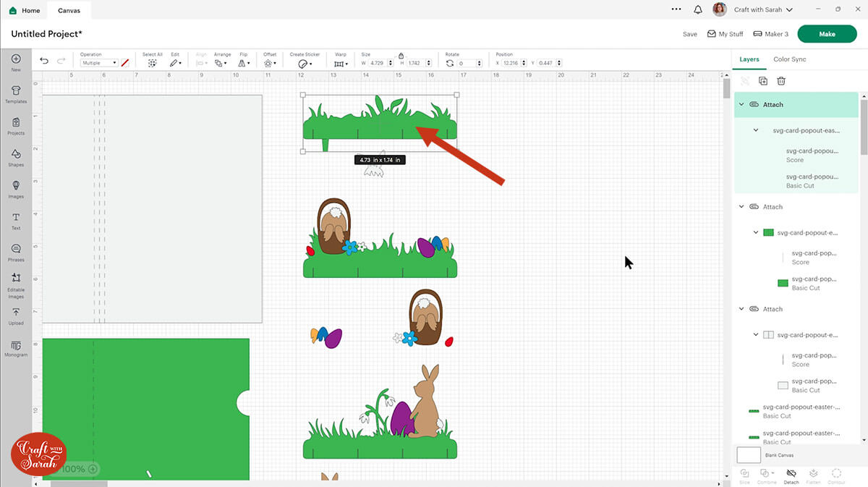Click the Easter basket on grass image
Viewport: 868px width, 487px height.
[x=380, y=237]
